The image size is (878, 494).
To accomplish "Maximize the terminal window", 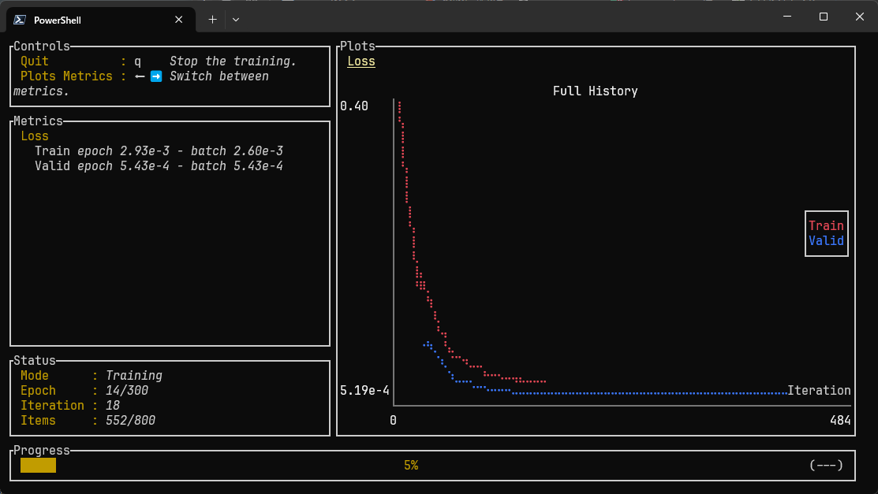I will [823, 17].
